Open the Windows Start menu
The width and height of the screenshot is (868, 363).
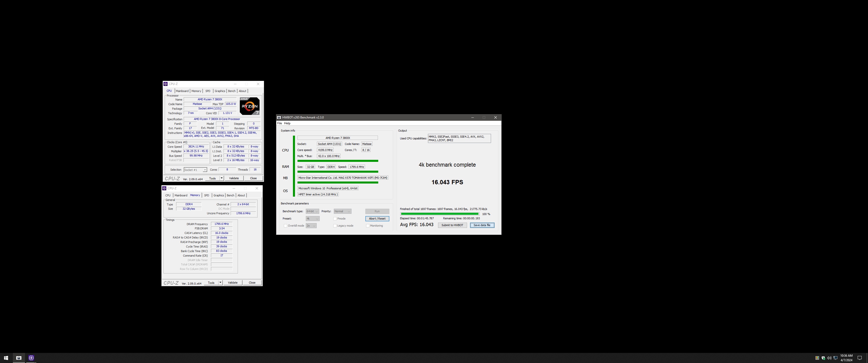6,358
